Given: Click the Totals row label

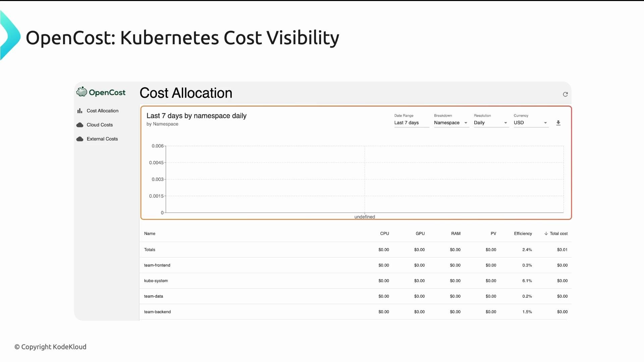Looking at the screenshot, I should click(x=150, y=250).
